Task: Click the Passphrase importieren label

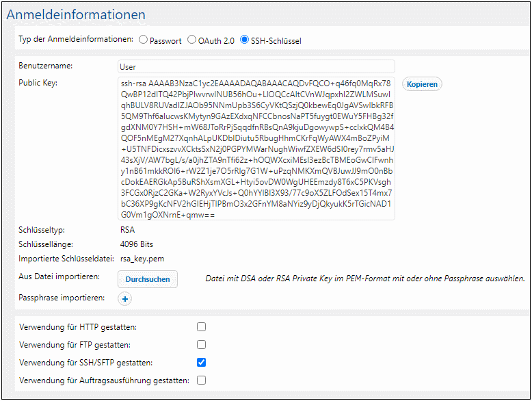Action: pos(62,298)
